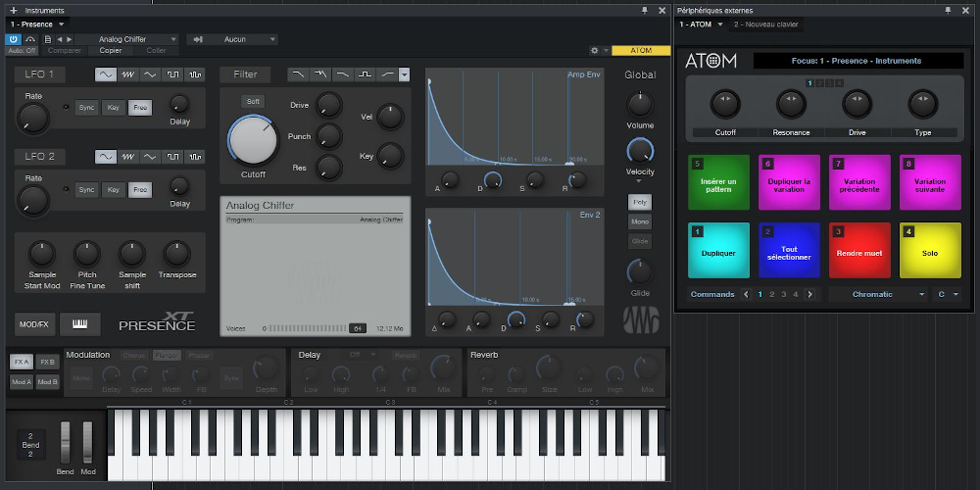The height and width of the screenshot is (490, 980).
Task: Select Flanger modulation effect
Action: coord(167,355)
